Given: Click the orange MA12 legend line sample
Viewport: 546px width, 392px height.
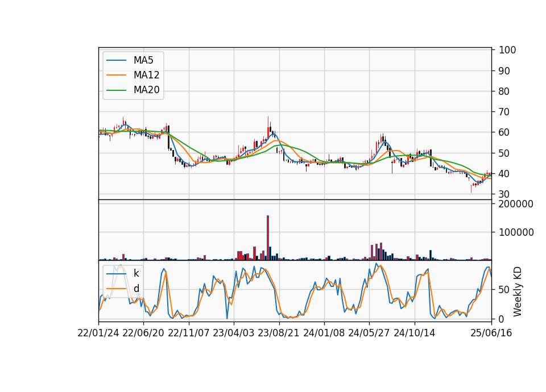Looking at the screenshot, I should point(116,75).
